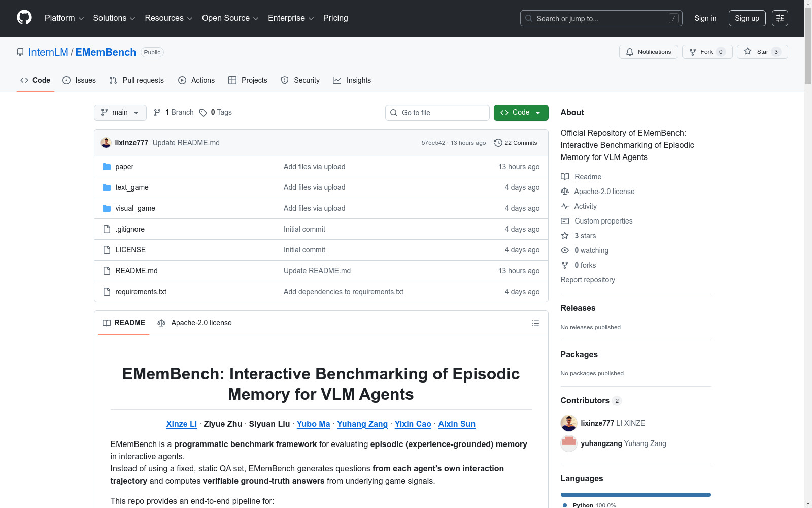Click the fork icon beside 0 forks

[x=565, y=265]
